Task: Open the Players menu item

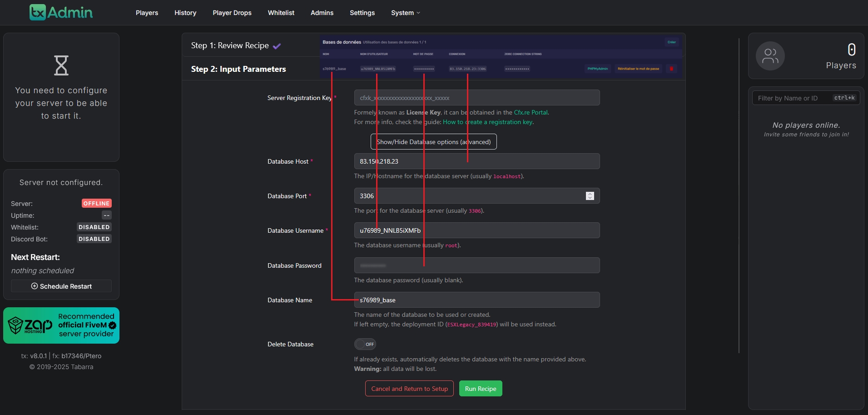Action: [x=147, y=13]
